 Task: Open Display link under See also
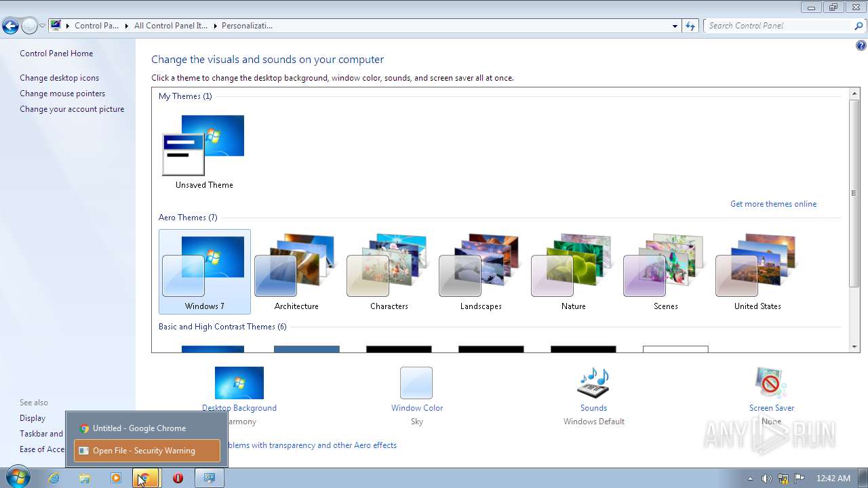(x=33, y=418)
